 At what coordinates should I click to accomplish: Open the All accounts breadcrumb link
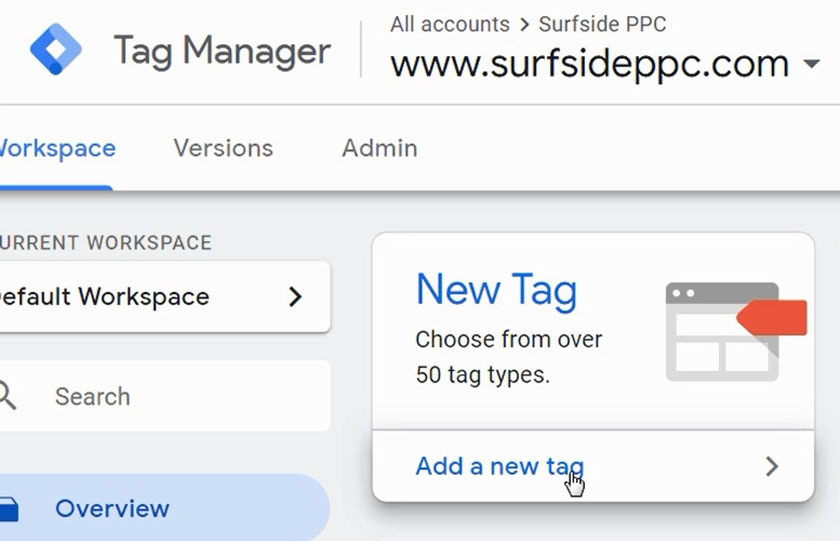pos(449,23)
